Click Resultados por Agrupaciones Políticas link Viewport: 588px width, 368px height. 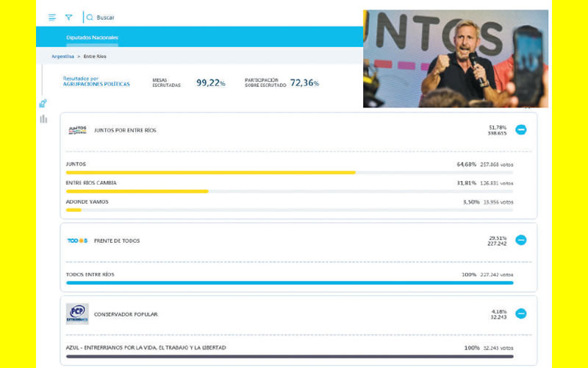(96, 82)
